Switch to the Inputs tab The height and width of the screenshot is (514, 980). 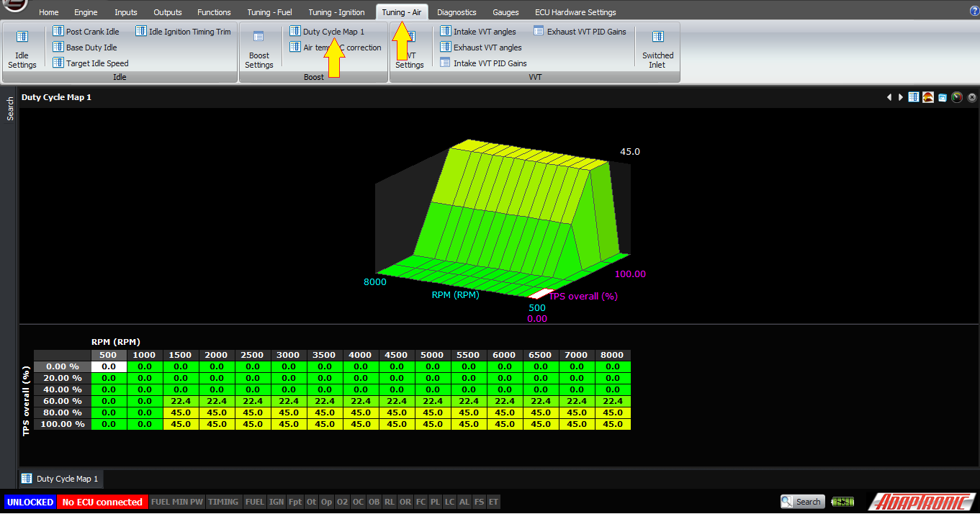(x=125, y=12)
